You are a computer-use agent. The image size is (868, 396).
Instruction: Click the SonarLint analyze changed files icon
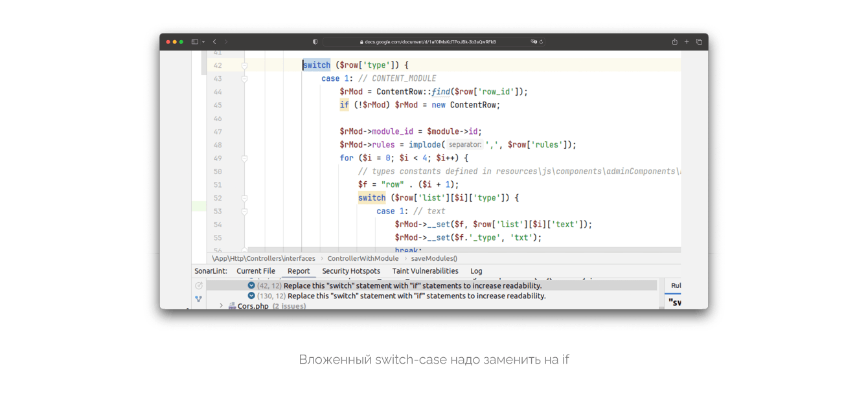(x=199, y=285)
